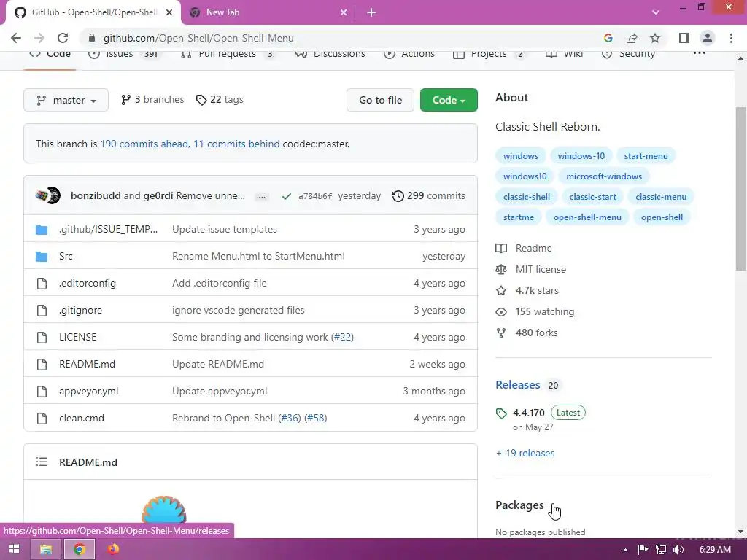Open the .github/ISSUE_TEMP... folder

pyautogui.click(x=108, y=229)
